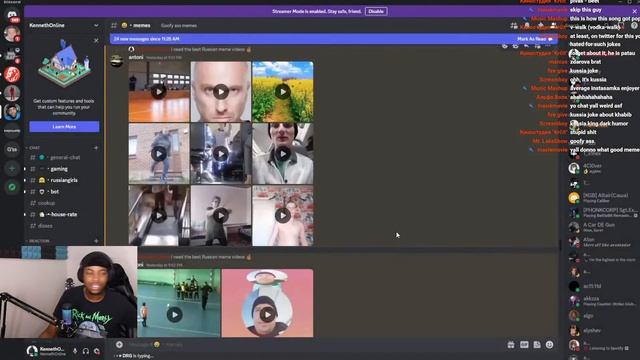Create channel plus next to CHAT category
The image size is (640, 360).
pos(96,148)
